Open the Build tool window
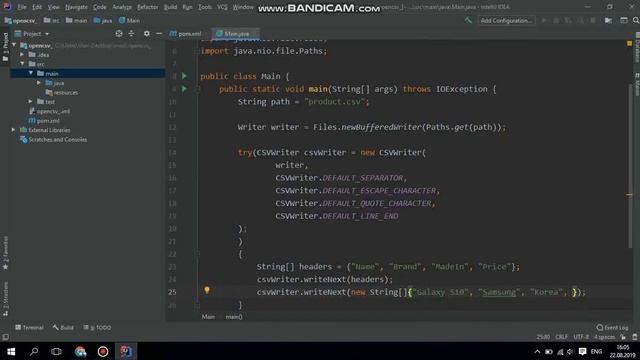This screenshot has width=640, height=360. pos(63,327)
